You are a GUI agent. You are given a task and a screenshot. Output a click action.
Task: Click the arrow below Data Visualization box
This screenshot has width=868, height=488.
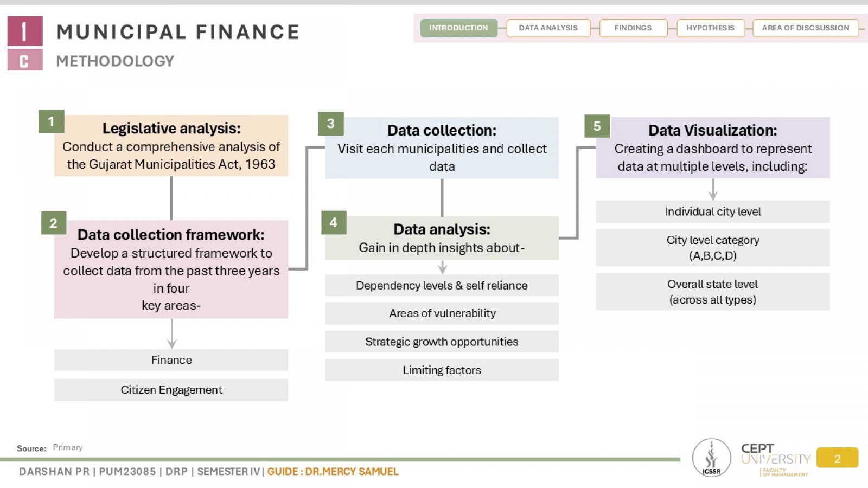click(x=713, y=189)
